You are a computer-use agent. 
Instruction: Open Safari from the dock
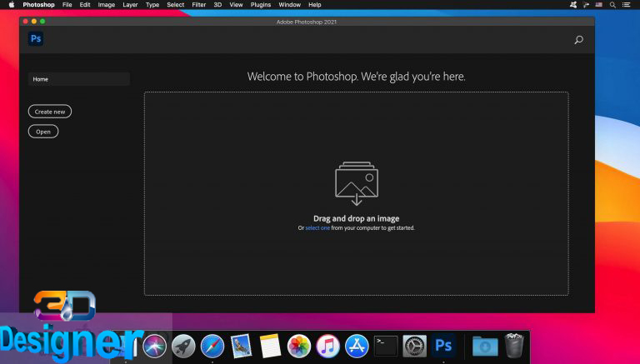(x=212, y=346)
